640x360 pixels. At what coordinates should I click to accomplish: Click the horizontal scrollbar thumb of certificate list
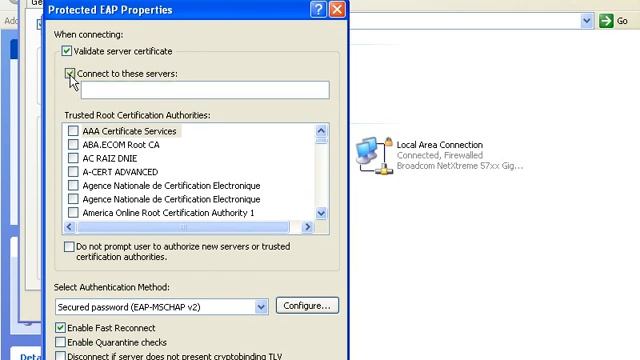click(183, 227)
